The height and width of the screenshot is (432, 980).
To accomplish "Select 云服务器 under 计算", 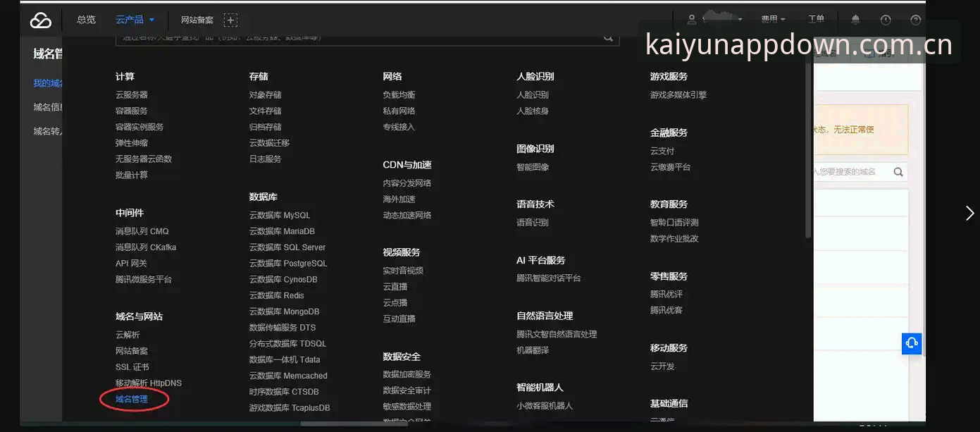I will coord(132,94).
